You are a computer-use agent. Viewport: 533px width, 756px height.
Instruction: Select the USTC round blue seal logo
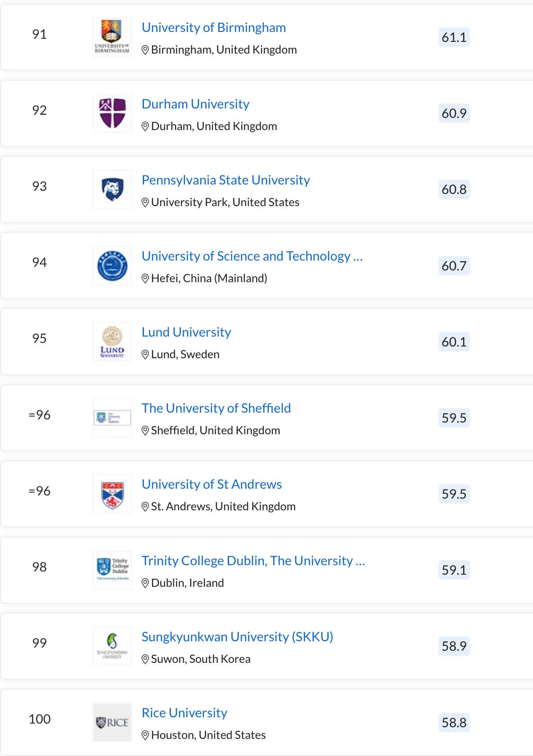pyautogui.click(x=112, y=265)
